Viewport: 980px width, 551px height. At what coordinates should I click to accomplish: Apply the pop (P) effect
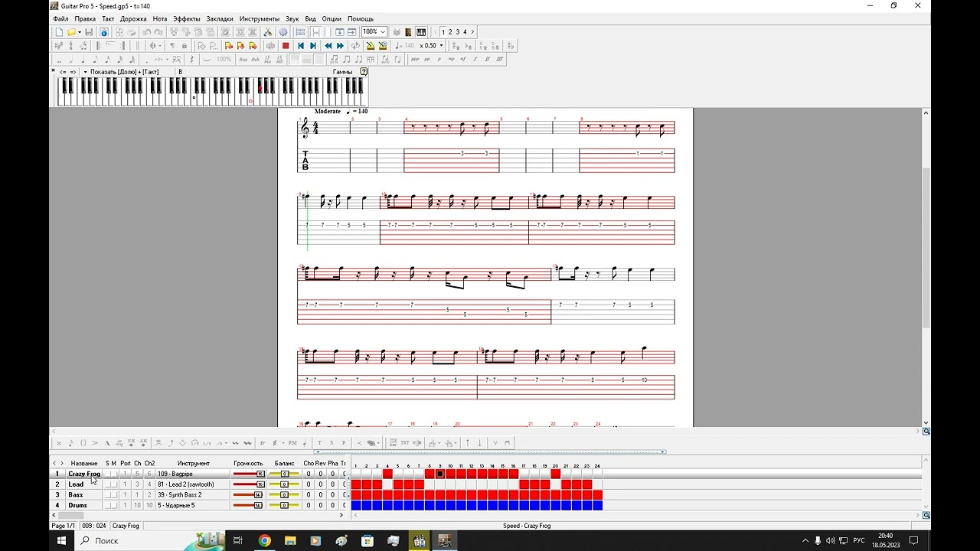point(343,443)
